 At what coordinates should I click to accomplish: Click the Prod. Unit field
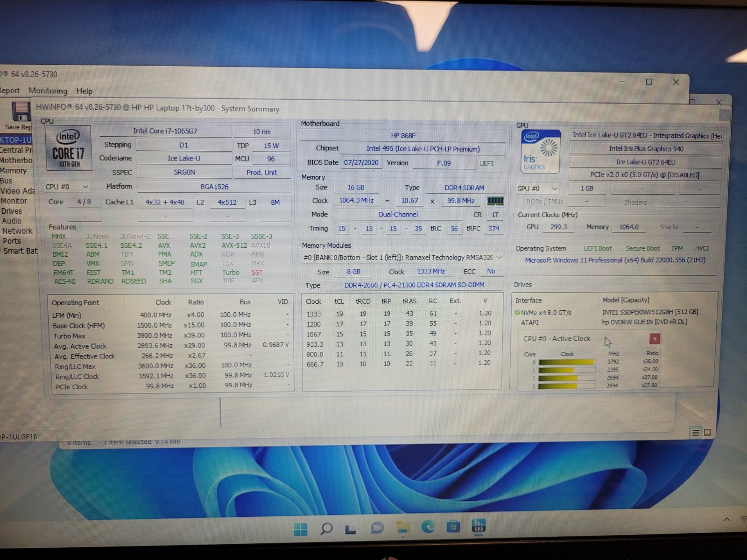(262, 173)
